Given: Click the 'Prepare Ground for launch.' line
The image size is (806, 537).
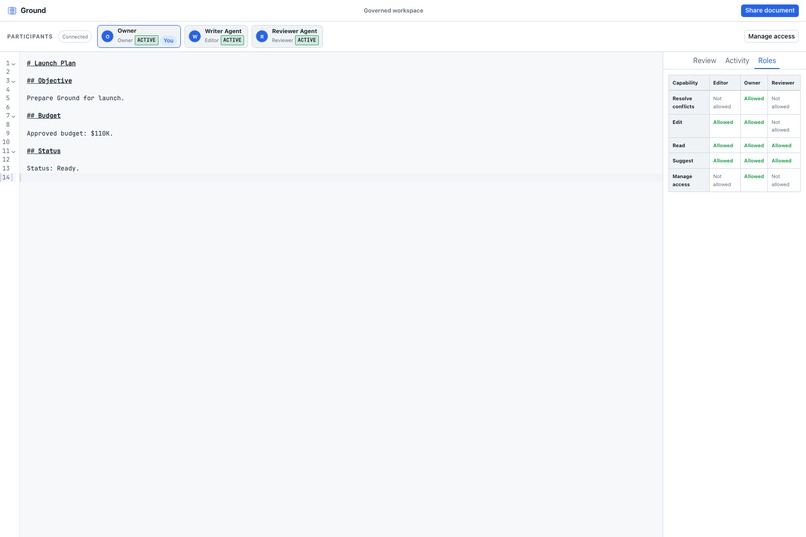Looking at the screenshot, I should click(x=76, y=98).
